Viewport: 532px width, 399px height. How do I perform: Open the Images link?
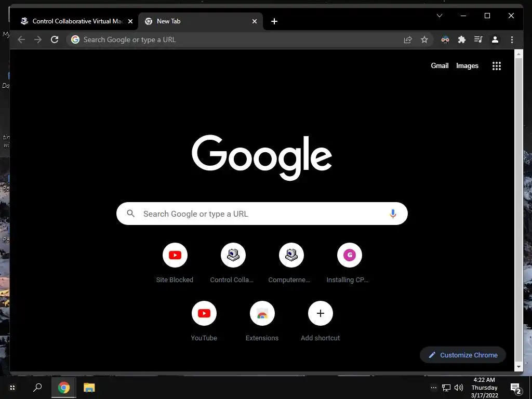click(467, 66)
